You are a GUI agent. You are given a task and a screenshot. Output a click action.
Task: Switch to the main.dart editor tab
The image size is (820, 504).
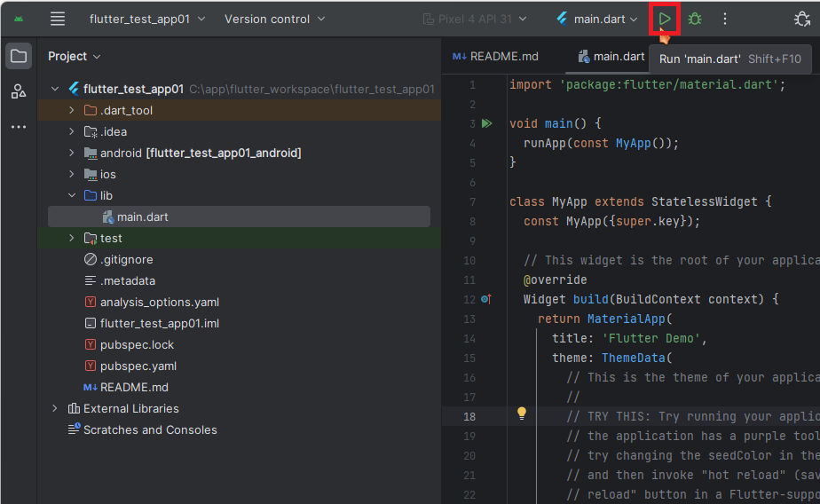611,57
